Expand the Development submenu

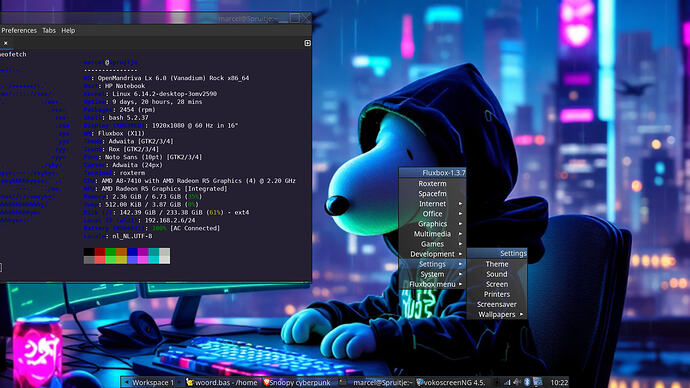432,254
